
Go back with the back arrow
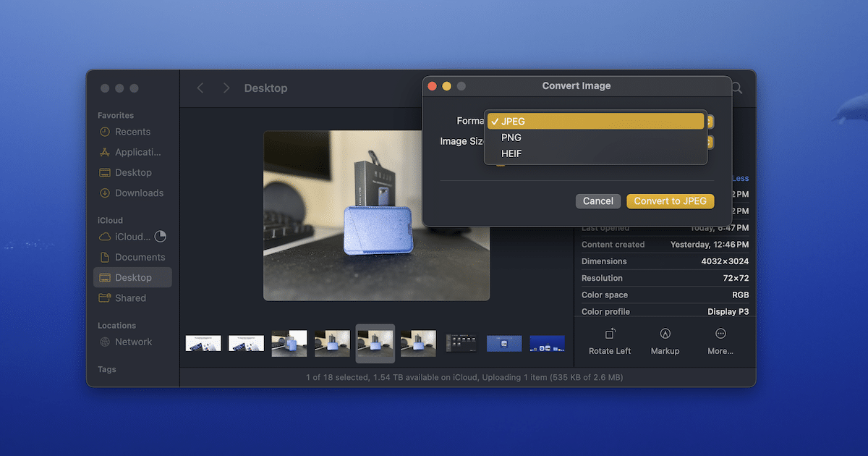(x=200, y=88)
